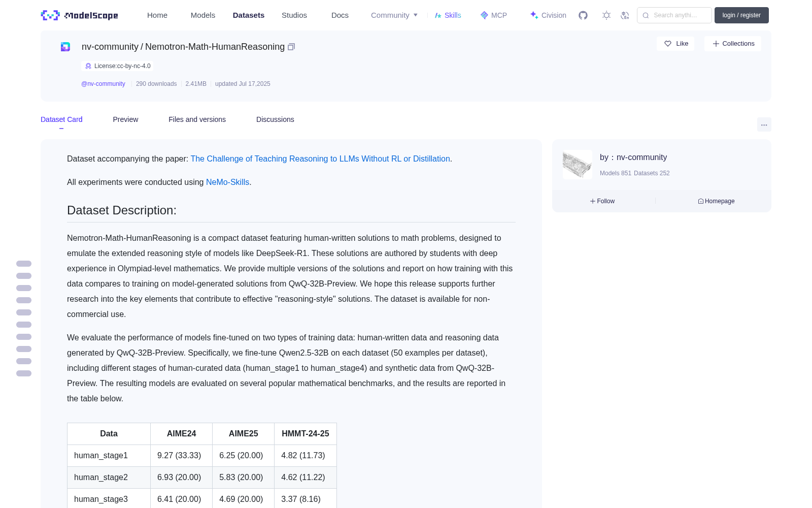The height and width of the screenshot is (508, 812).
Task: Open Civision from the navbar
Action: point(548,15)
